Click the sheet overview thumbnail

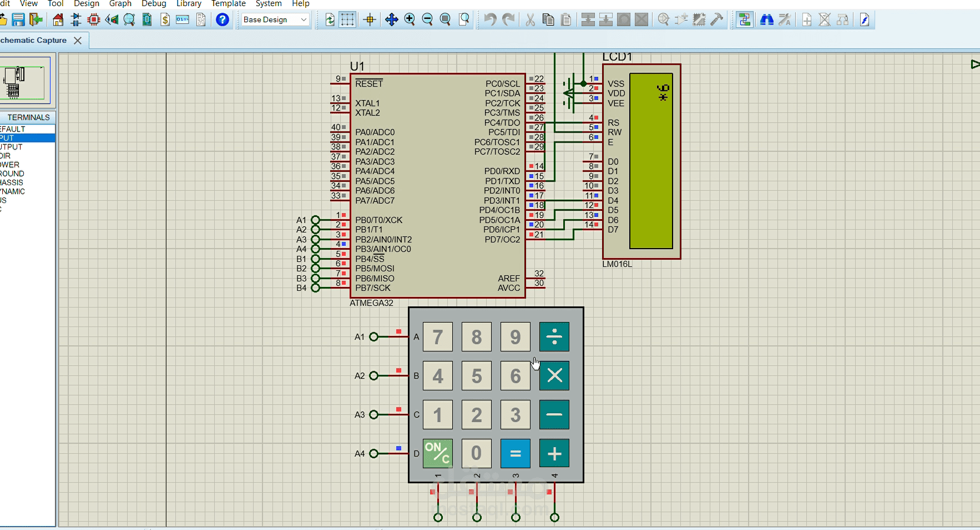26,79
